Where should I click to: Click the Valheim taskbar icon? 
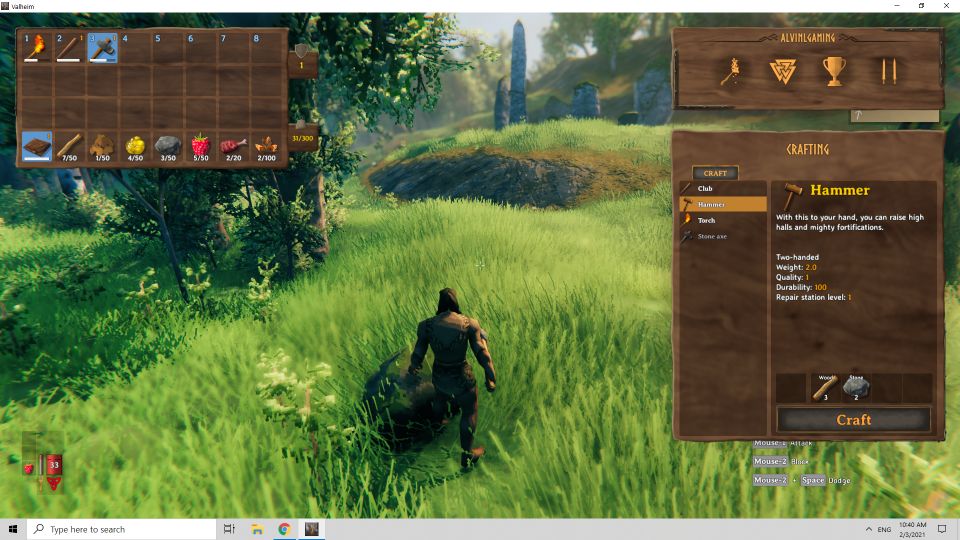click(x=312, y=529)
